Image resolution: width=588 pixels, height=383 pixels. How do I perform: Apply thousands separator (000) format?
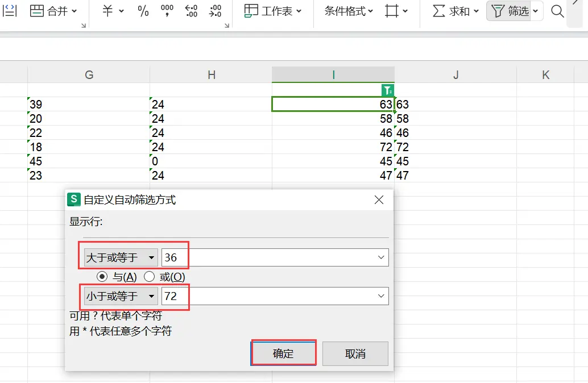coord(167,11)
